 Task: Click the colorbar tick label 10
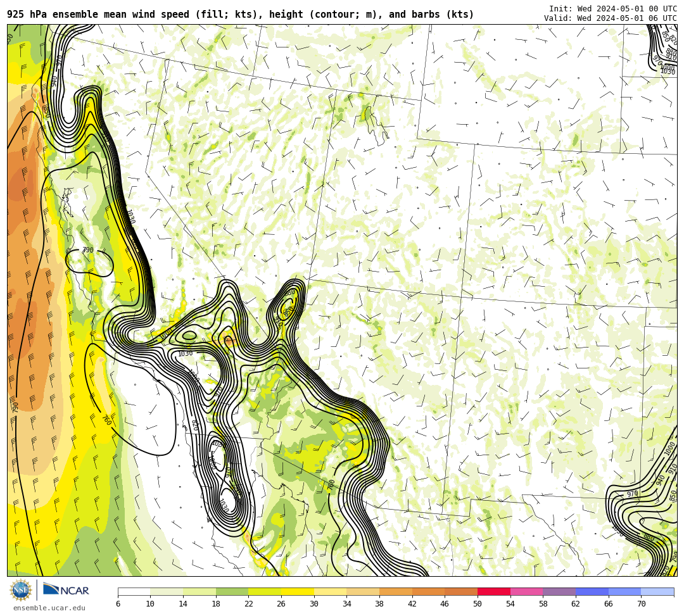pyautogui.click(x=151, y=604)
